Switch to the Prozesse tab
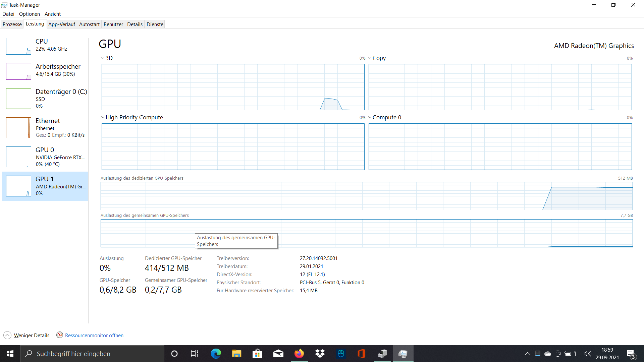 (x=12, y=24)
